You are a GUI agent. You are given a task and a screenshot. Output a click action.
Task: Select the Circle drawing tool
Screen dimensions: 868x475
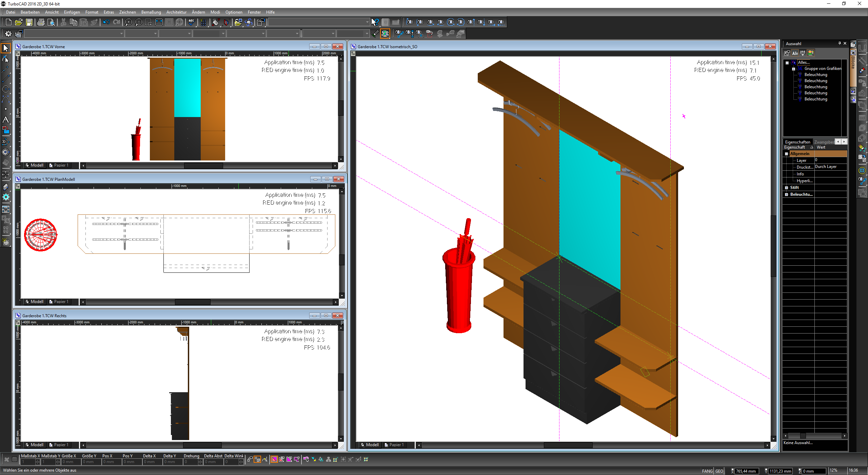tap(5, 89)
